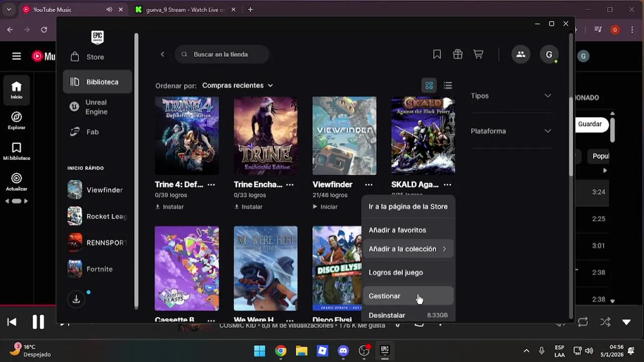
Task: Expand the Plataforma filter
Action: pyautogui.click(x=511, y=131)
